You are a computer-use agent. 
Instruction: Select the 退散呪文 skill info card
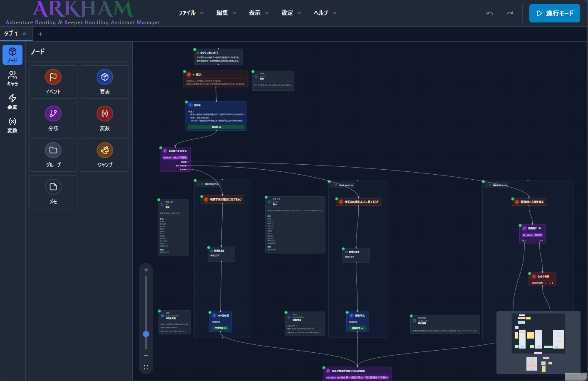click(x=305, y=323)
